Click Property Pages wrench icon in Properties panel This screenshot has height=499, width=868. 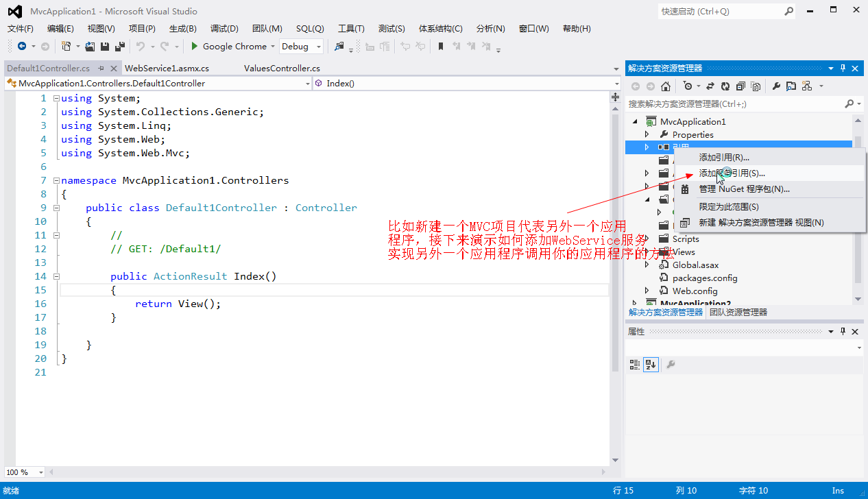pyautogui.click(x=671, y=364)
